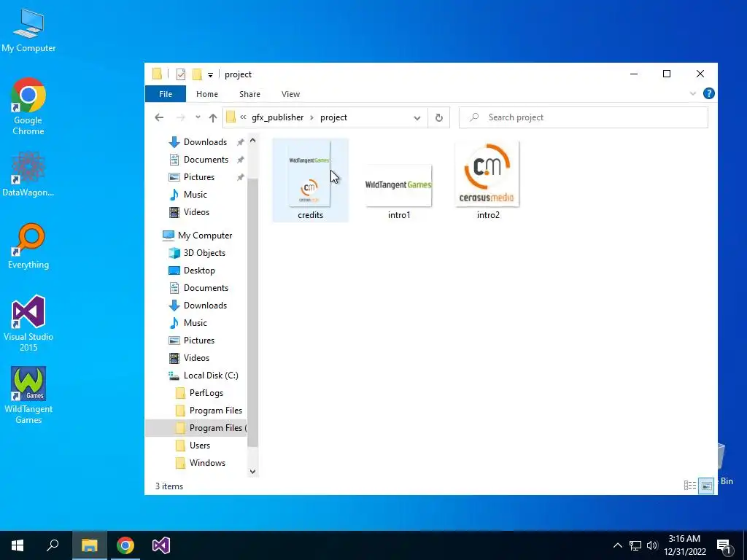This screenshot has width=747, height=560.
Task: Open 3D Objects folder in tree
Action: (204, 253)
